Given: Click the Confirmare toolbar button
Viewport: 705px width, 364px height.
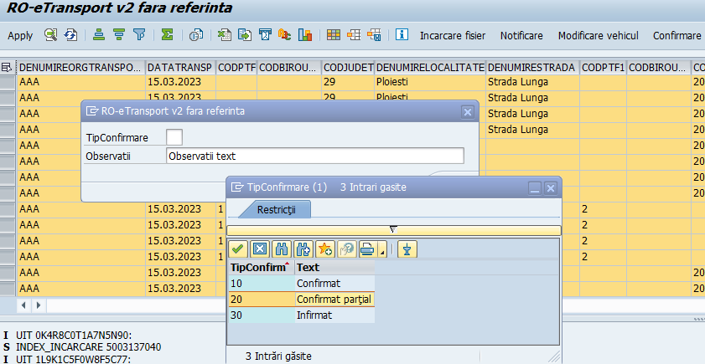Looking at the screenshot, I should click(677, 36).
